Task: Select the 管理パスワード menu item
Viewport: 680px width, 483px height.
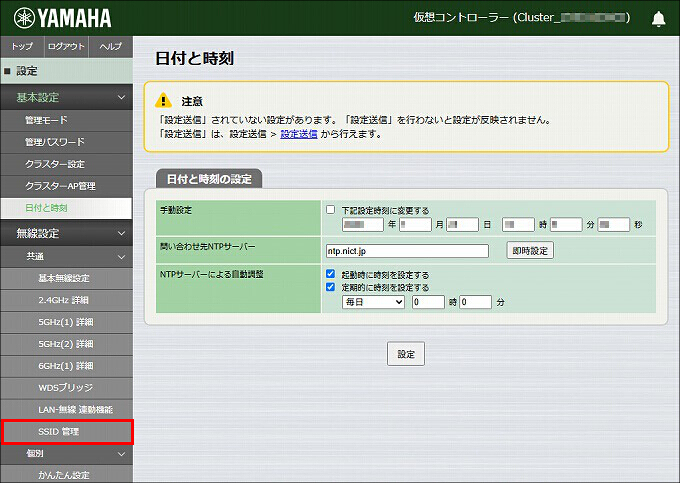Action: [66, 142]
